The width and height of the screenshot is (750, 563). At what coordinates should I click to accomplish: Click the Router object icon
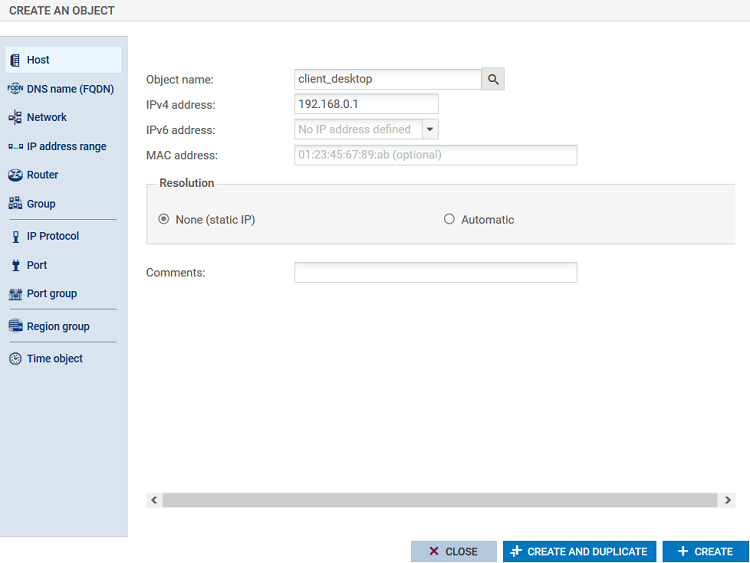[x=15, y=175]
